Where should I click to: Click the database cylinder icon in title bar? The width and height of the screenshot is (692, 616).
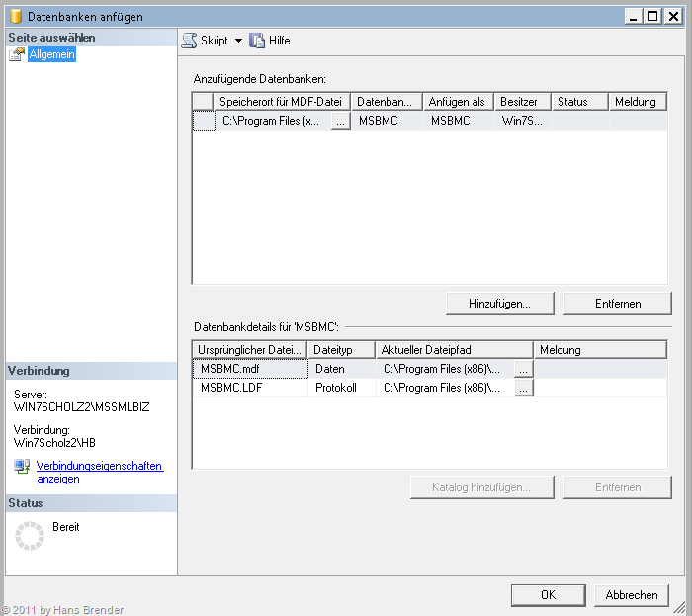[15, 16]
